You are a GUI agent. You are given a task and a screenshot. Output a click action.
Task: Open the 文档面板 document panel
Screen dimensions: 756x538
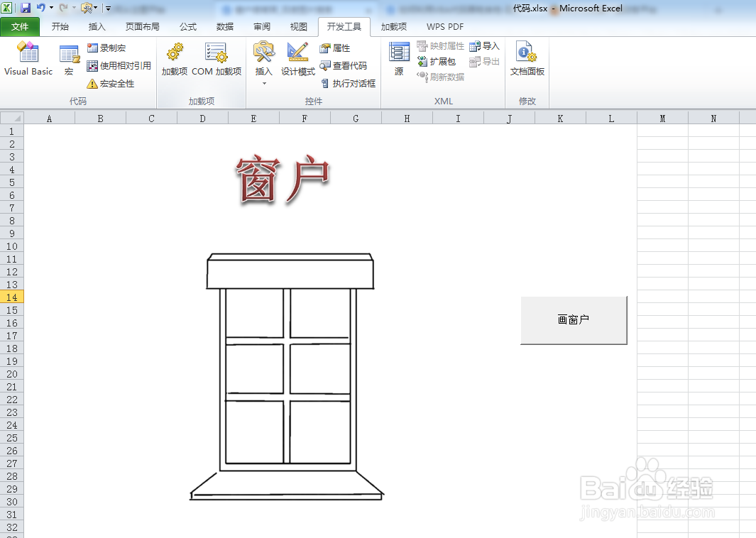tap(527, 60)
